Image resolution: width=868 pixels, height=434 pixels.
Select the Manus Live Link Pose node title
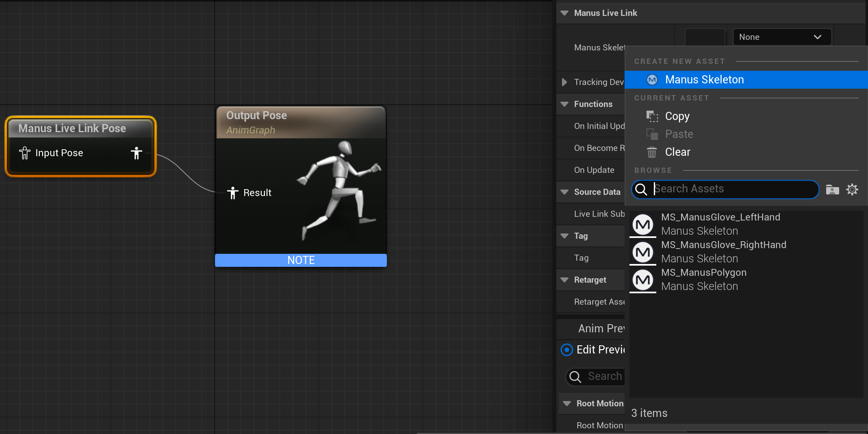(72, 129)
